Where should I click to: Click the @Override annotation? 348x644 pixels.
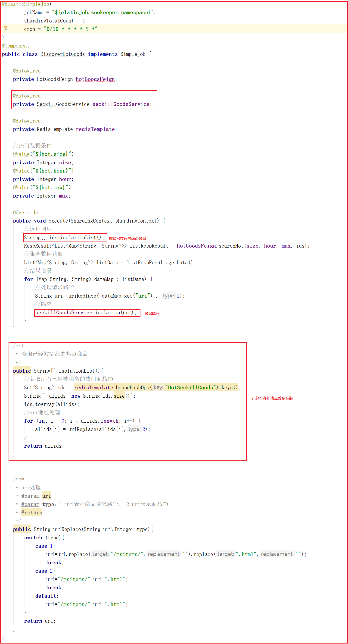click(25, 212)
